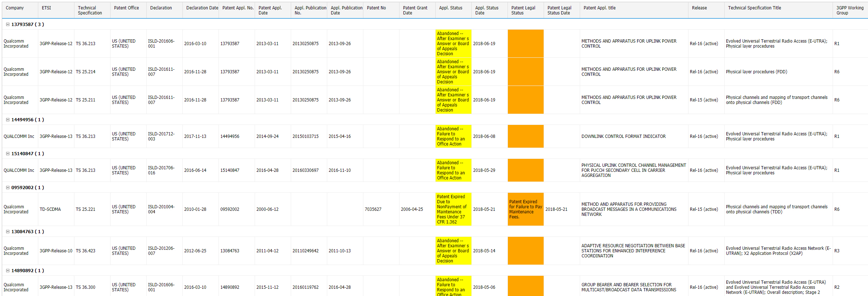868x296 pixels.
Task: Click X2 Application Protocol specification title
Action: pos(778,251)
